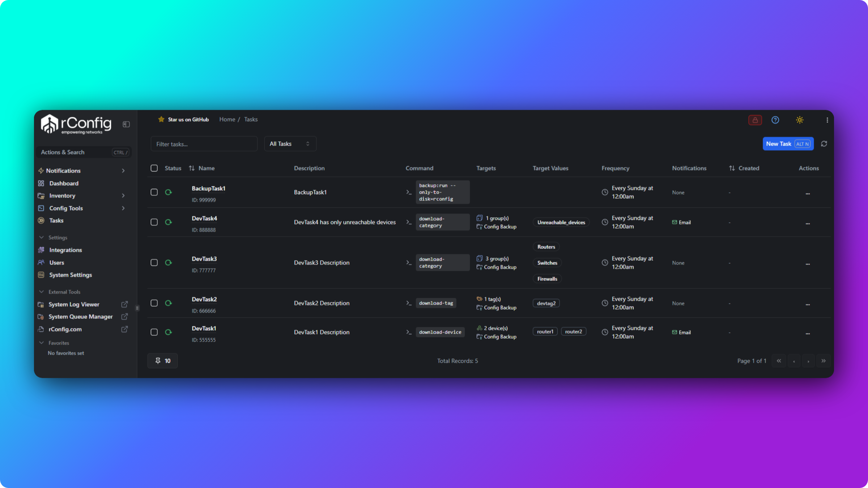Check the DevTask1 row checkbox
Viewport: 868px width, 488px height.
coord(154,332)
